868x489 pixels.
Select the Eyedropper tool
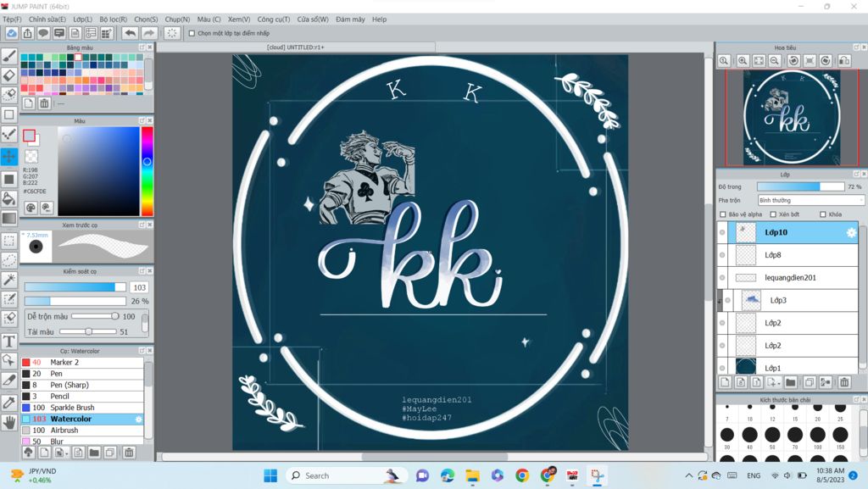click(x=9, y=402)
